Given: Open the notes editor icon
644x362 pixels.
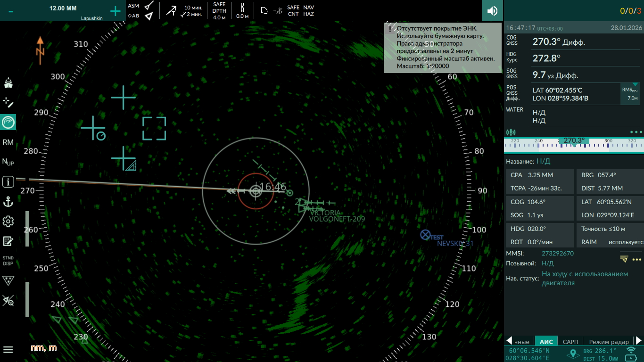Looking at the screenshot, I should (x=8, y=241).
